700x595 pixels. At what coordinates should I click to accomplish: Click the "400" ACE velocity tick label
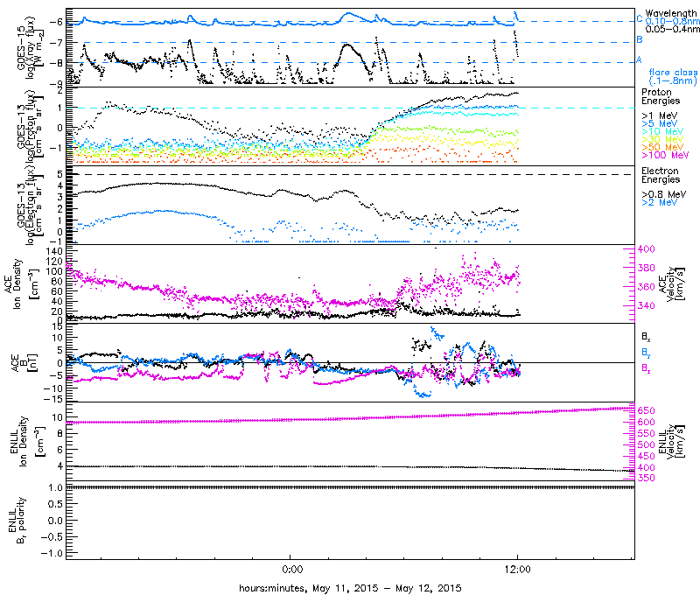[647, 249]
